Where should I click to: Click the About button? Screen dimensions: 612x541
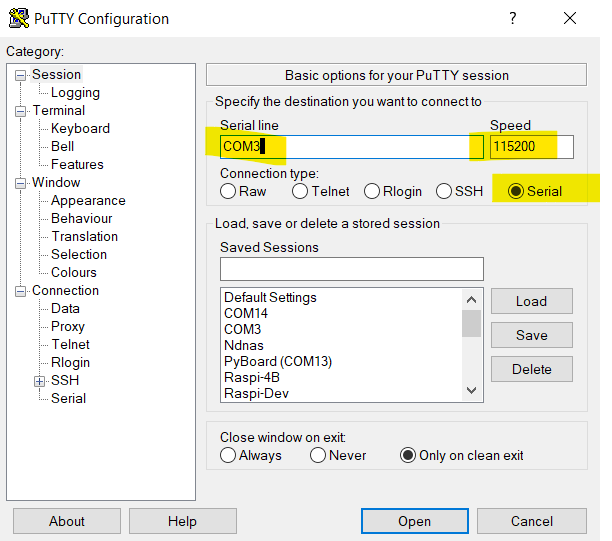click(67, 521)
